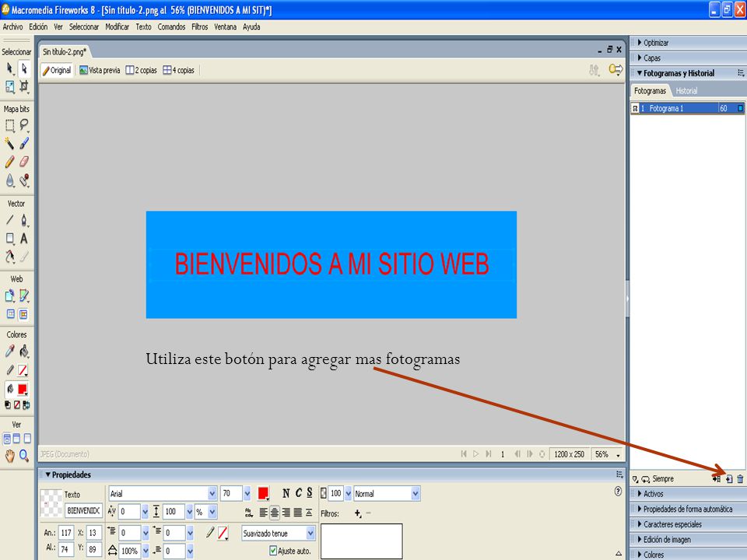This screenshot has width=747, height=560.
Task: Click the Original view button
Action: (x=57, y=70)
